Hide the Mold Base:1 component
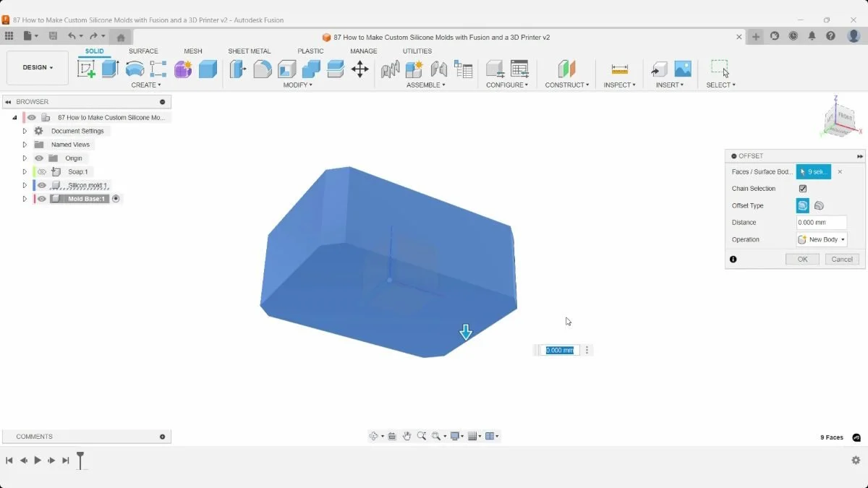868x488 pixels. tap(41, 199)
